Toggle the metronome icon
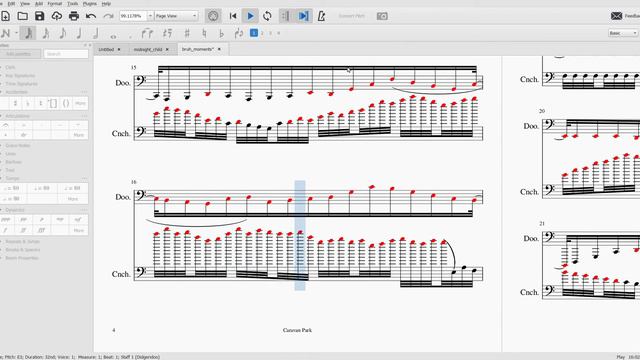640x360 pixels. (322, 16)
